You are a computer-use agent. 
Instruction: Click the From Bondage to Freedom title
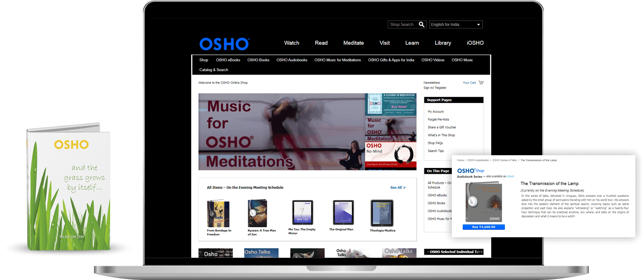(x=219, y=233)
